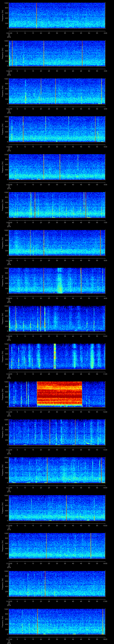
Task: Click "Frequency (Hz)" axis label of the 0:01:00 panel
Action: coord(3,16)
